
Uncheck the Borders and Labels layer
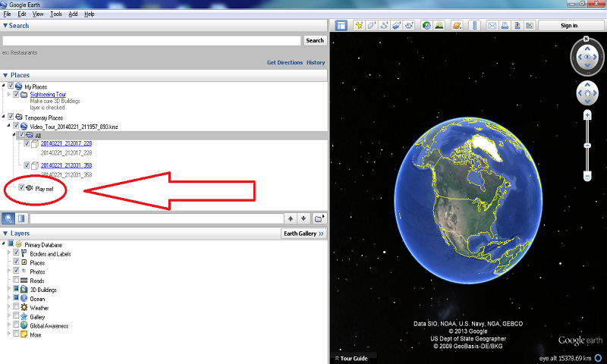coord(16,253)
